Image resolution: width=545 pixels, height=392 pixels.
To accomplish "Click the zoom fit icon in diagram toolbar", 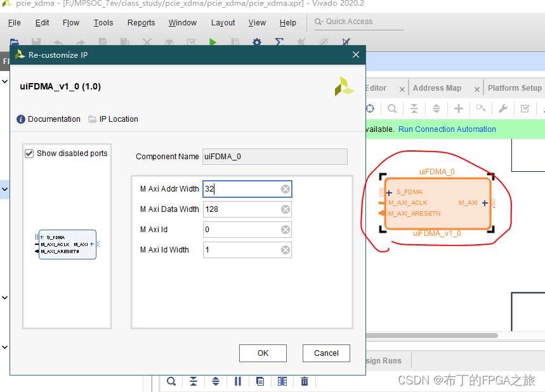I will 370,108.
